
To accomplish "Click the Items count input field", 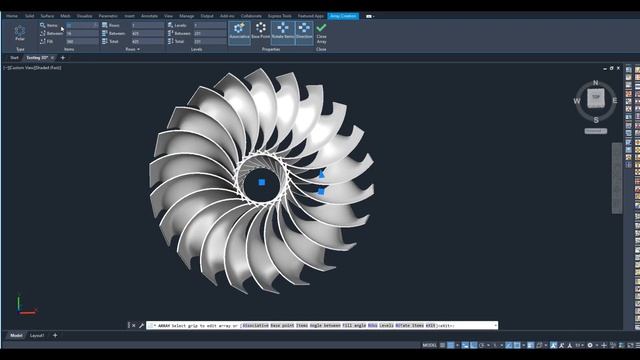I will click(x=82, y=25).
